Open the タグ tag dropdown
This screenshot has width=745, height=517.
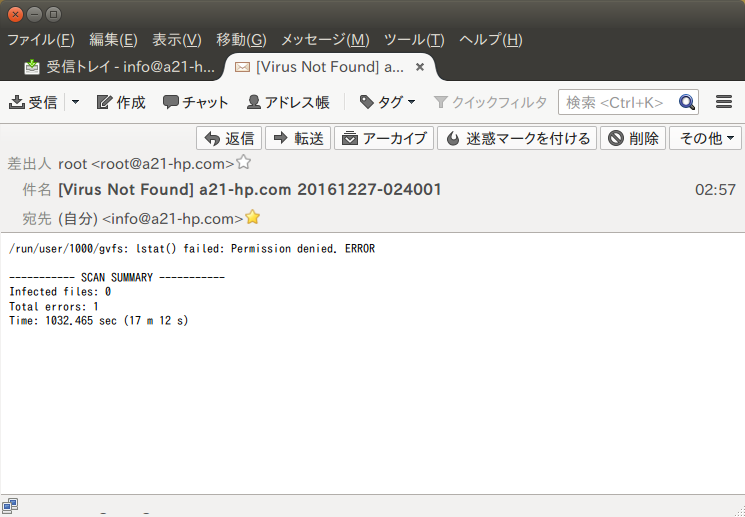pos(387,102)
